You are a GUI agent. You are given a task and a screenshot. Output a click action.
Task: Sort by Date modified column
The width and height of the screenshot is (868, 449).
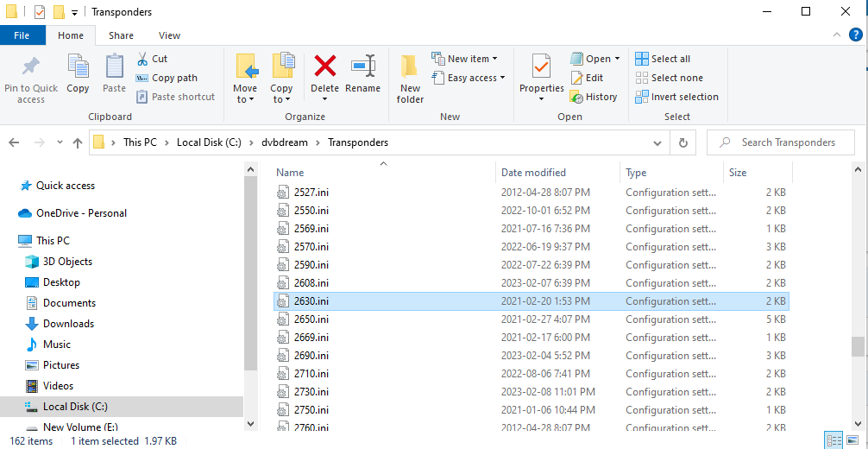[558, 173]
